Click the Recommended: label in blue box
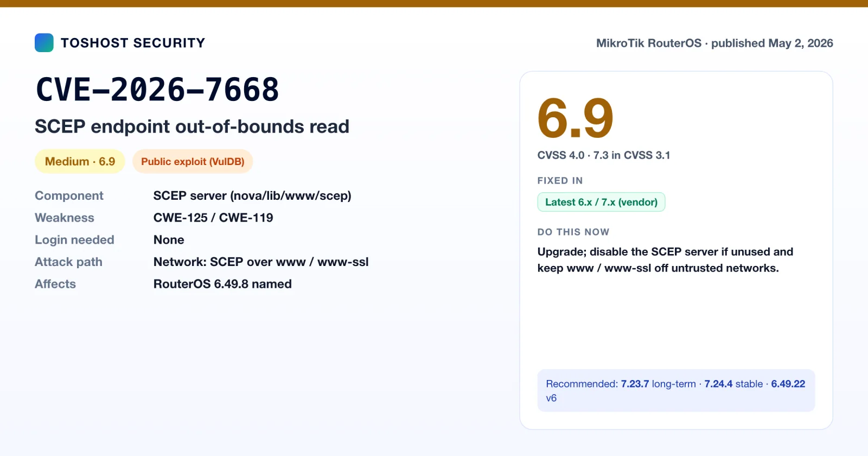868x456 pixels. click(582, 384)
